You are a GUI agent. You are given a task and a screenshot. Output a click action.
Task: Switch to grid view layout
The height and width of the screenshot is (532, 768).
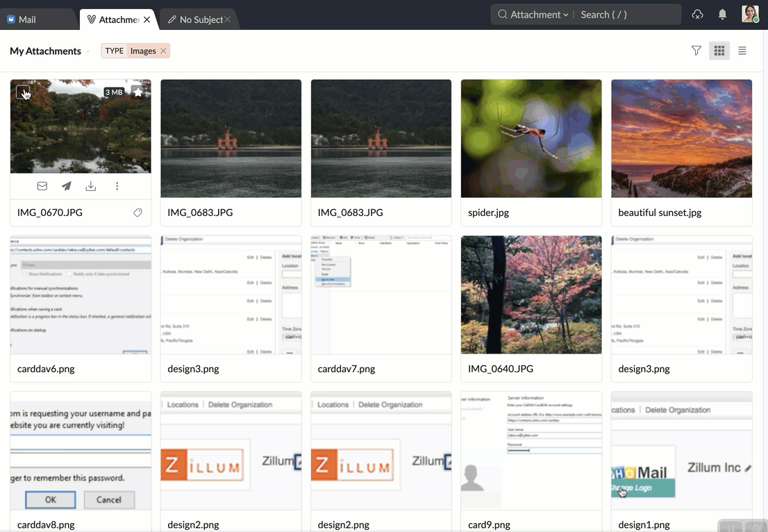pyautogui.click(x=719, y=51)
